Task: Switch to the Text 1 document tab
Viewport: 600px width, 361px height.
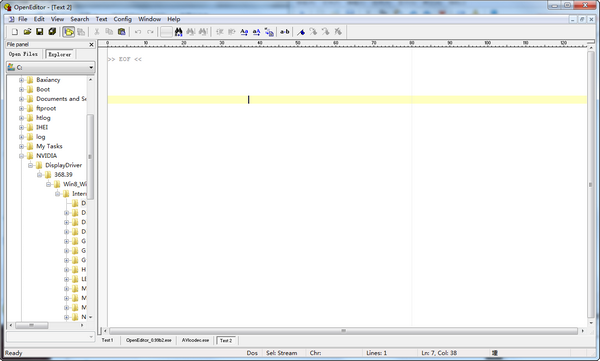Action: pyautogui.click(x=108, y=340)
